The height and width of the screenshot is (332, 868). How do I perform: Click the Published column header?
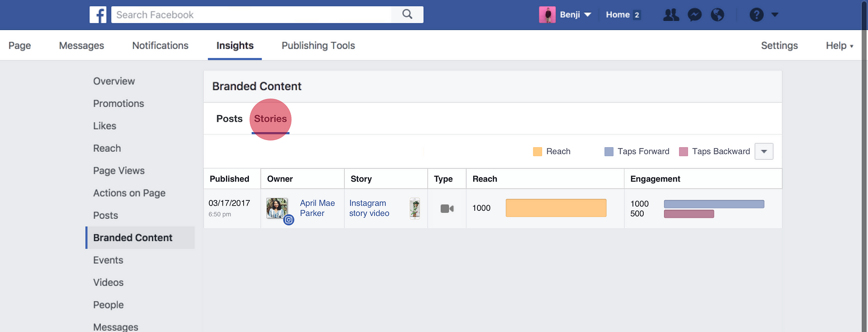pyautogui.click(x=230, y=179)
